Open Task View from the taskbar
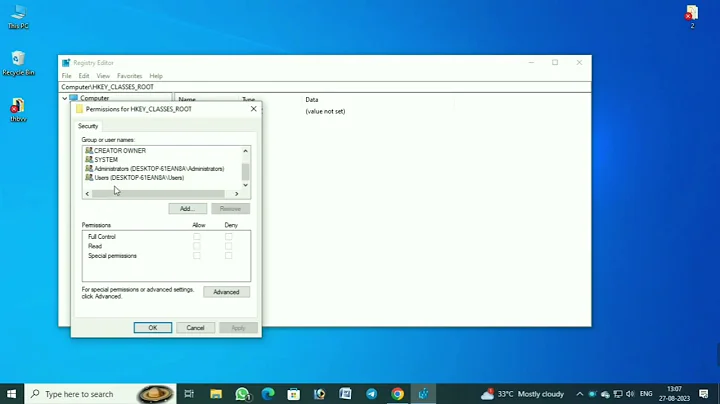The width and height of the screenshot is (720, 404). (x=189, y=394)
